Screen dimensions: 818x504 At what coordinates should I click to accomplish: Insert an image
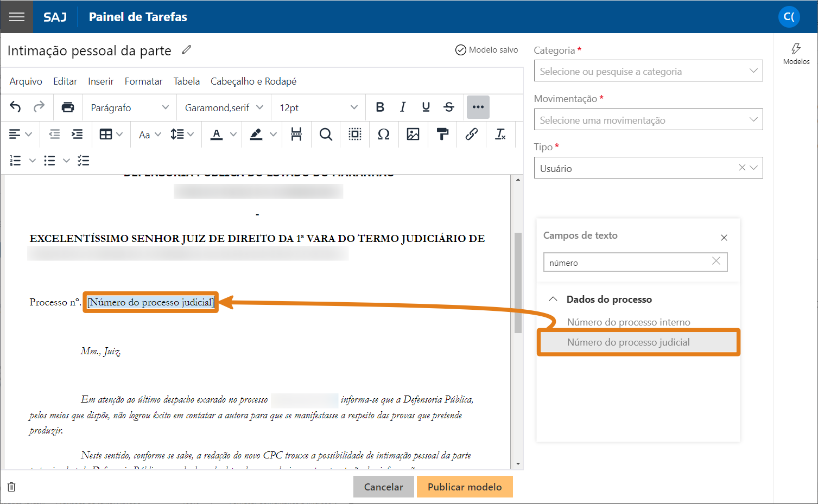[413, 134]
